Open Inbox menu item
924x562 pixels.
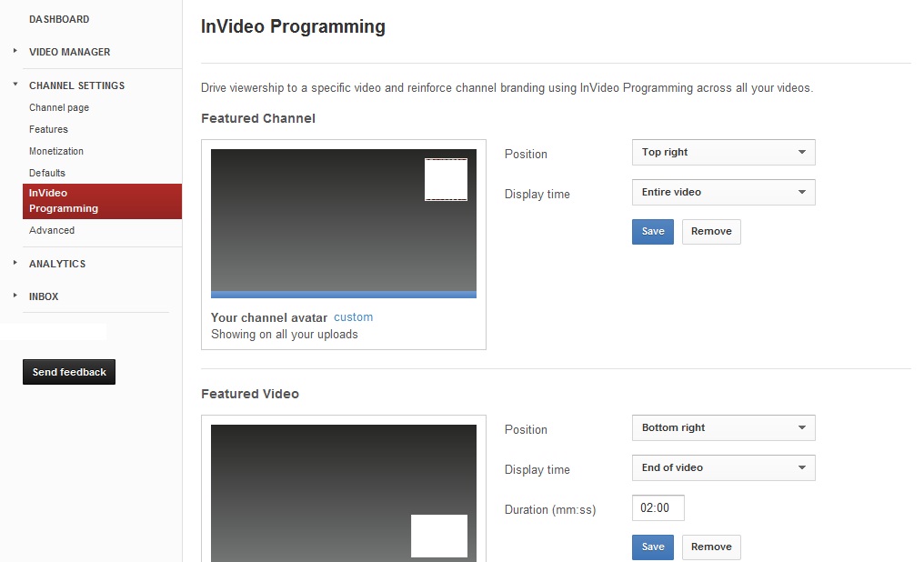(44, 296)
